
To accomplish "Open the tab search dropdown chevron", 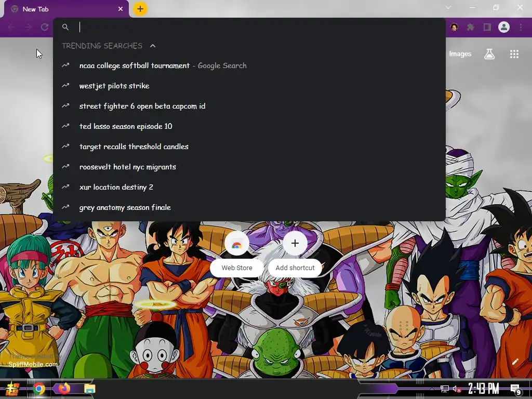I will (448, 7).
